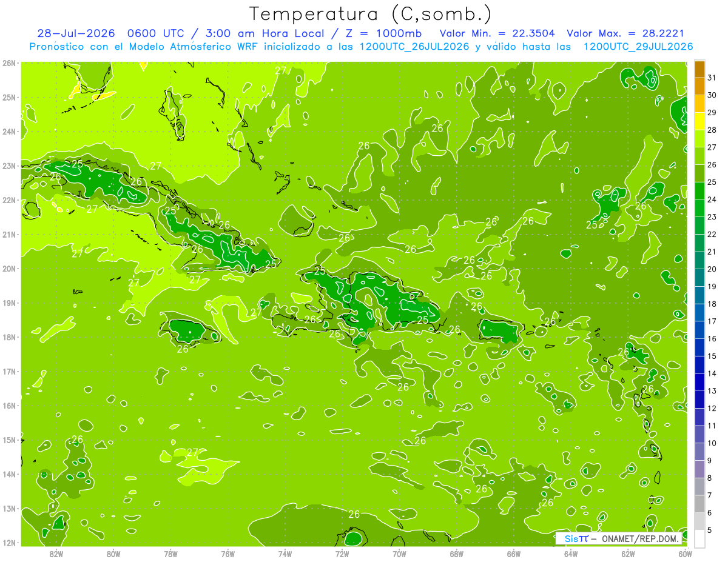Click the colorbar label "22"
The width and height of the screenshot is (728, 562).
(x=712, y=234)
